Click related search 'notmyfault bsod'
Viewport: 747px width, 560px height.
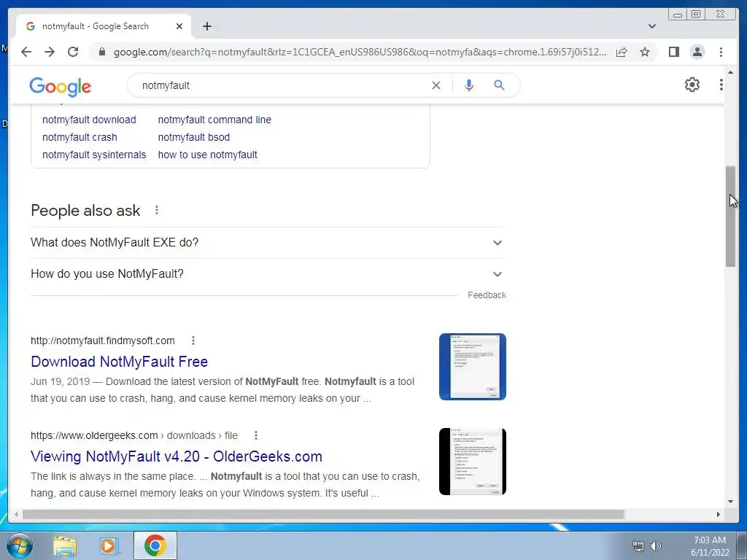194,137
